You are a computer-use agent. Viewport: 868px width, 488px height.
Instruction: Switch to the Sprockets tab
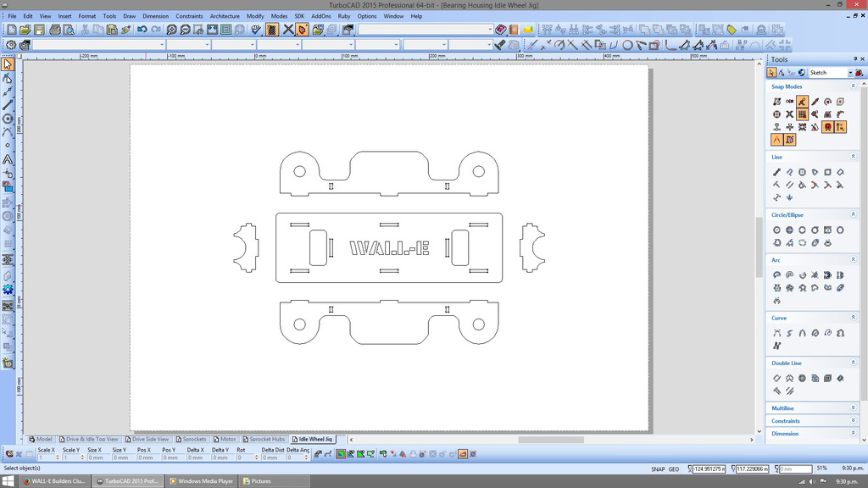click(191, 440)
